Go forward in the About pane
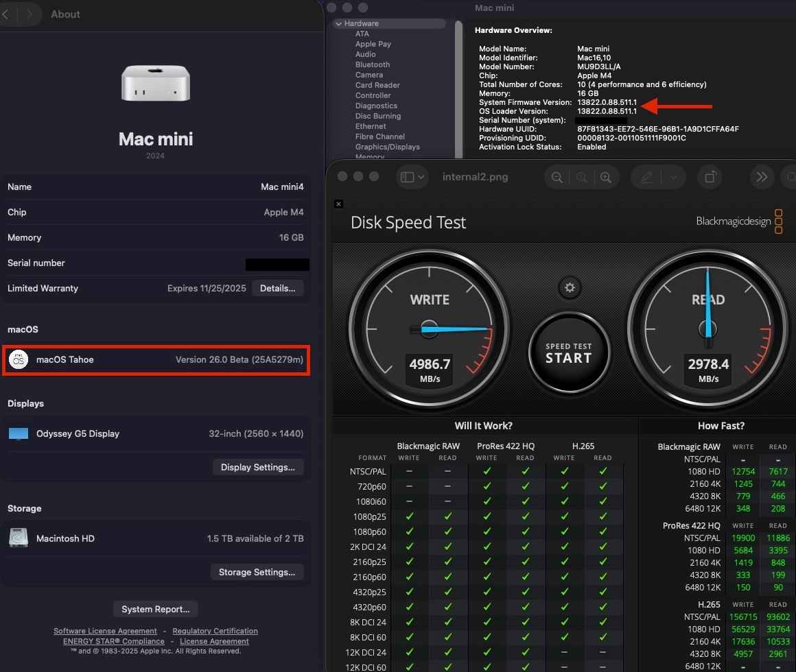The width and height of the screenshot is (796, 672). tap(29, 14)
